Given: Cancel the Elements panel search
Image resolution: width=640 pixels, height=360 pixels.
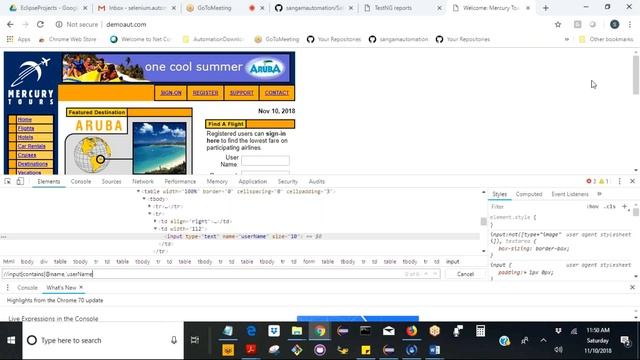Looking at the screenshot, I should [465, 274].
